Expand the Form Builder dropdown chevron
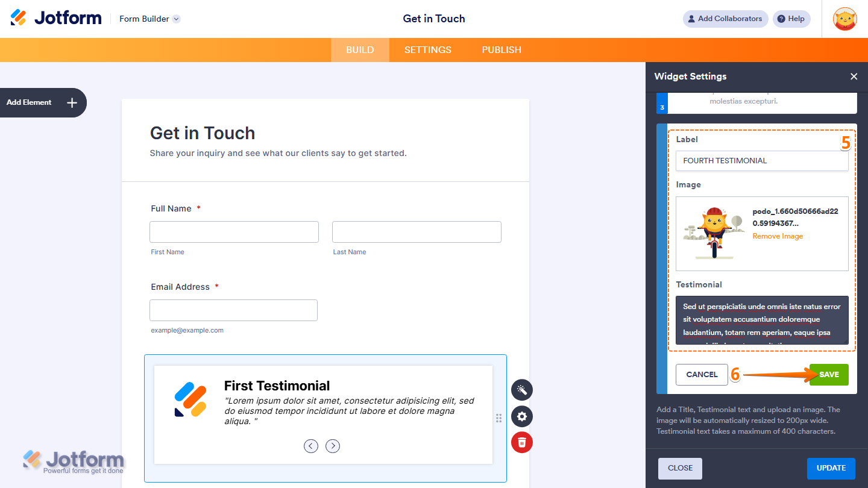Viewport: 868px width, 488px height. coord(175,19)
